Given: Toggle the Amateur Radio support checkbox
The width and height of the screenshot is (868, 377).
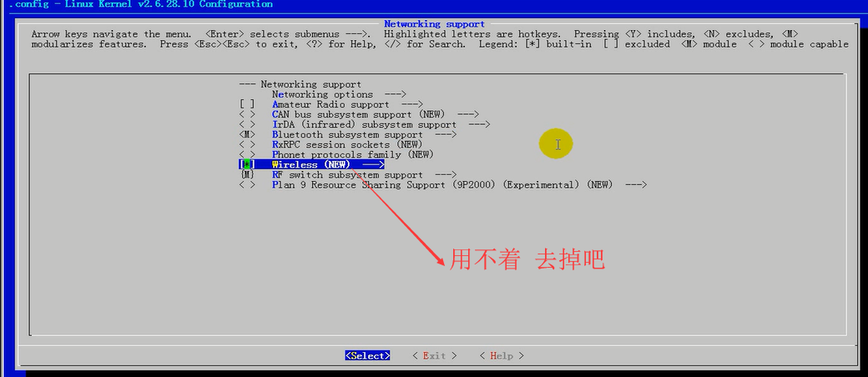Looking at the screenshot, I should click(247, 104).
